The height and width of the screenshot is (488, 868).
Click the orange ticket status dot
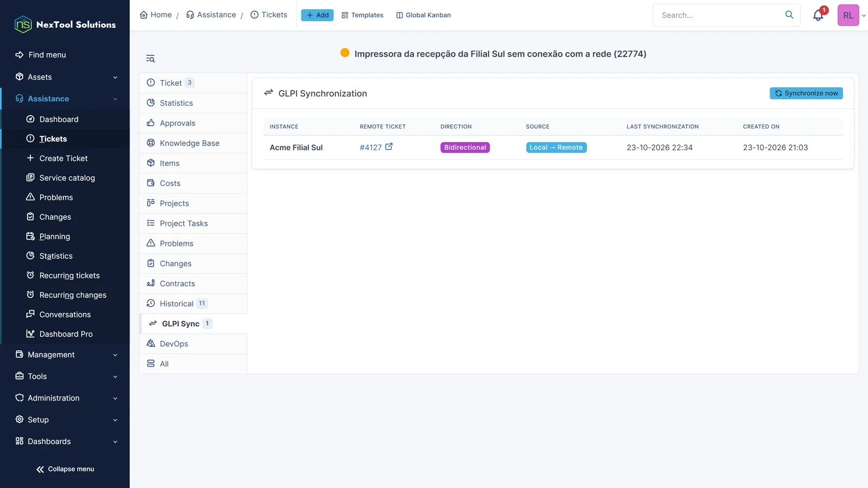[344, 53]
